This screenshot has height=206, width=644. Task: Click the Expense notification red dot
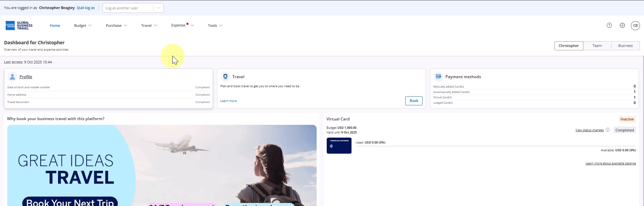click(x=187, y=24)
